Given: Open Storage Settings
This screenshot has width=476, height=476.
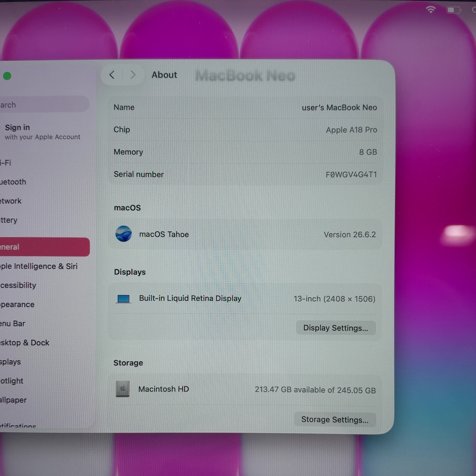Looking at the screenshot, I should pyautogui.click(x=335, y=419).
